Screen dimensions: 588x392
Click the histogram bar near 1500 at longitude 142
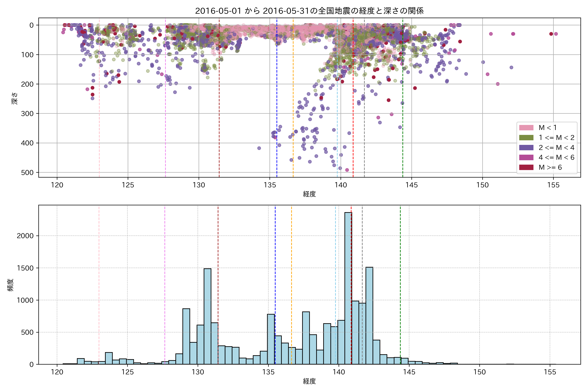pos(369,316)
